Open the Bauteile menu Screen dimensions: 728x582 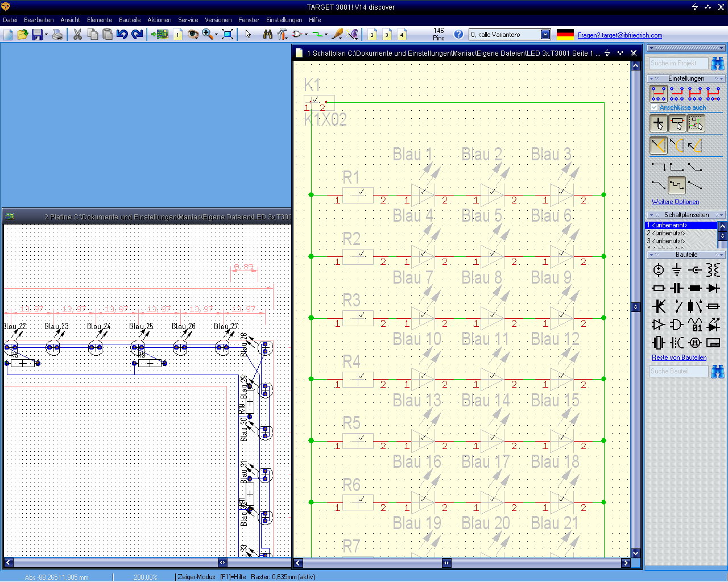pyautogui.click(x=129, y=20)
